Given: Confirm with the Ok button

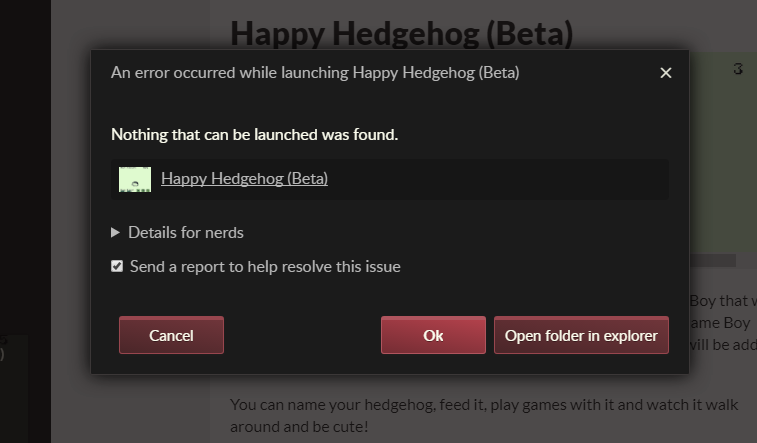Looking at the screenshot, I should [433, 335].
